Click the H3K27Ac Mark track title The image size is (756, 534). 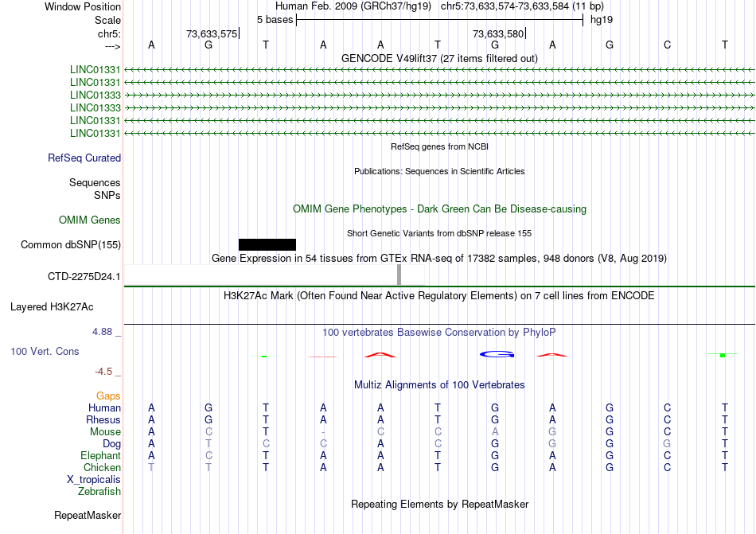click(x=439, y=296)
